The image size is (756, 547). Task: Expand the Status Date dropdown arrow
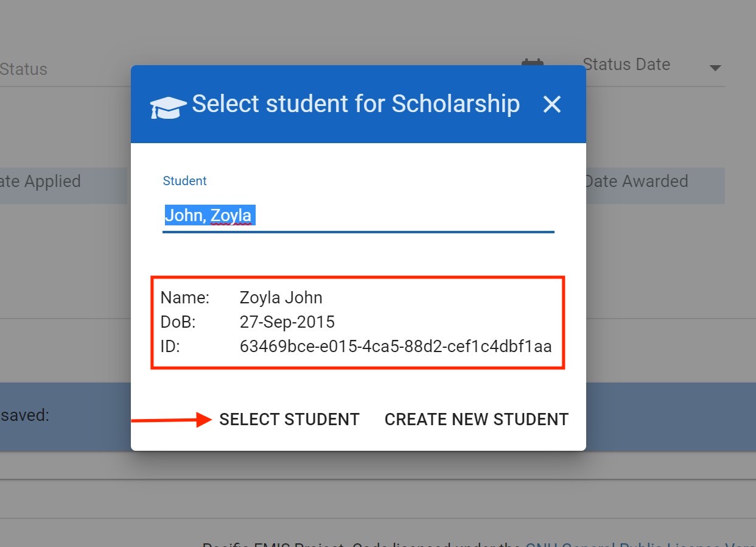click(x=715, y=68)
